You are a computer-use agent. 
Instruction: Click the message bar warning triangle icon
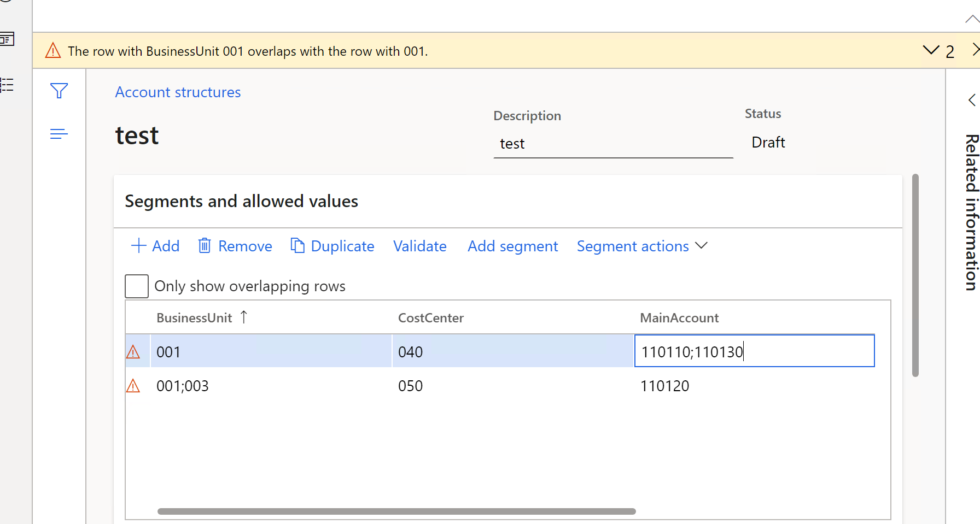pyautogui.click(x=53, y=51)
